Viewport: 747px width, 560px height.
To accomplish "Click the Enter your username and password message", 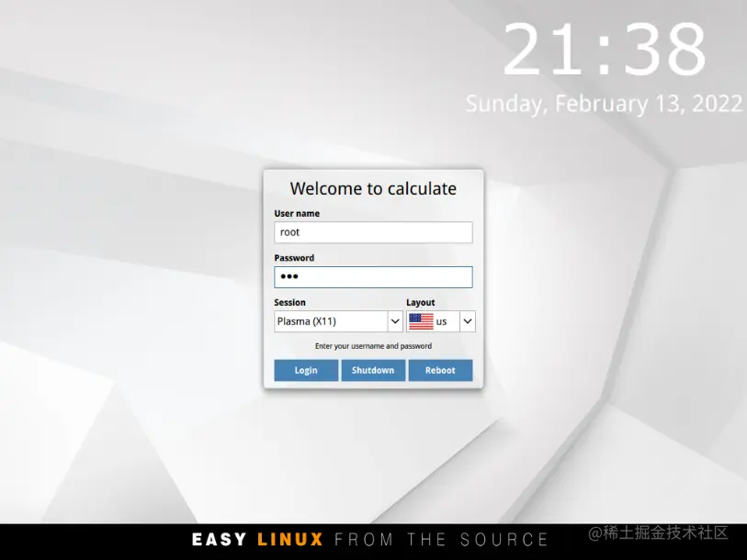I will 373,346.
